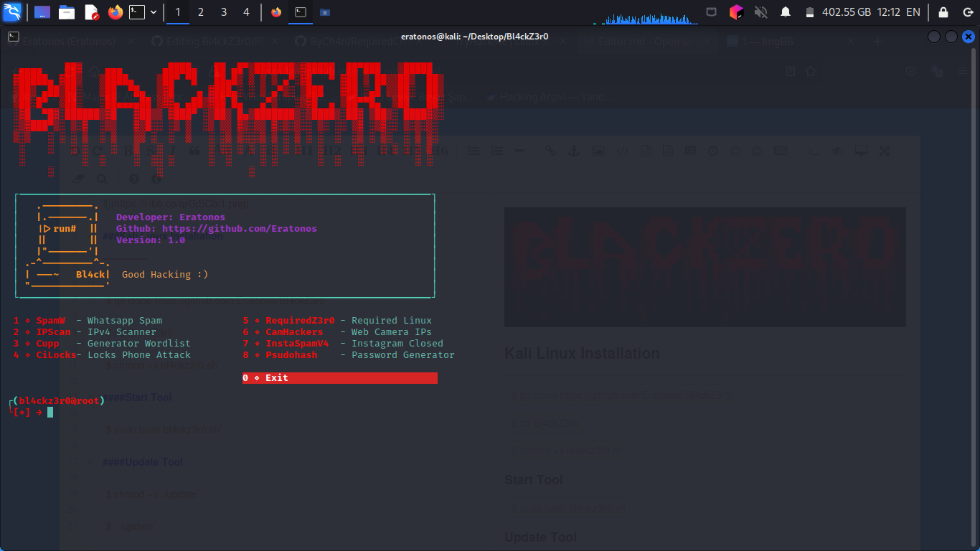This screenshot has width=980, height=551.
Task: Switch to workspace 3
Action: [224, 12]
